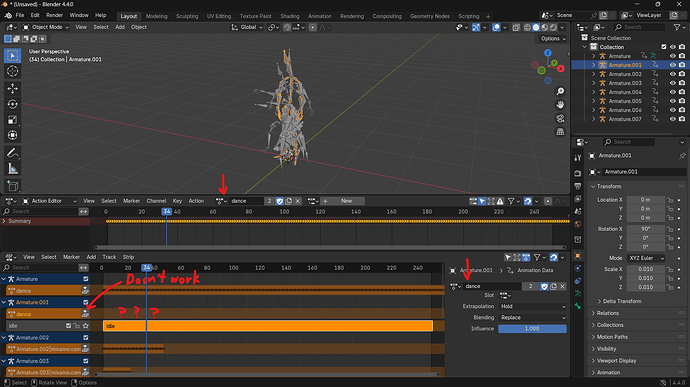Open the Action Editor mode dropdown
This screenshot has height=387, width=690.
pyautogui.click(x=49, y=201)
